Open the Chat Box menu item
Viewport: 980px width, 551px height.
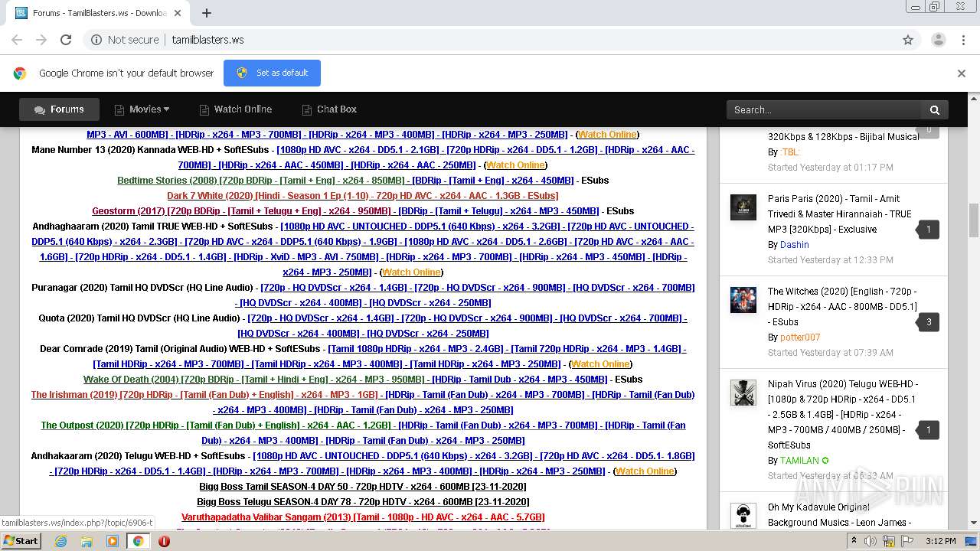click(329, 109)
